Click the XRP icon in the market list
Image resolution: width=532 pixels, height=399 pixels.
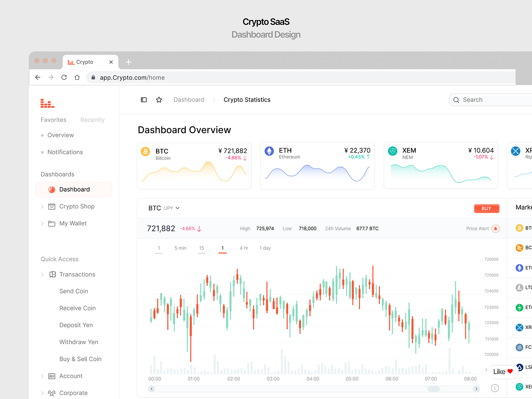click(519, 327)
